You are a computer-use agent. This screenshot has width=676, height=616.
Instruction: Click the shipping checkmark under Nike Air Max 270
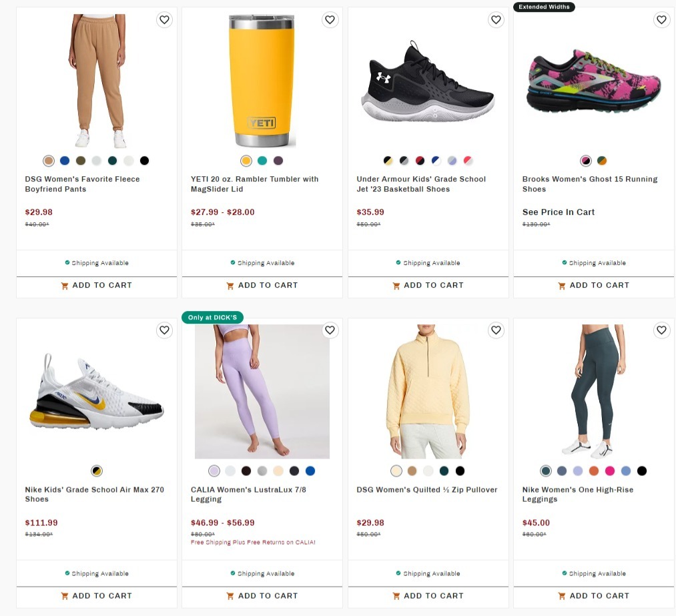pyautogui.click(x=67, y=573)
